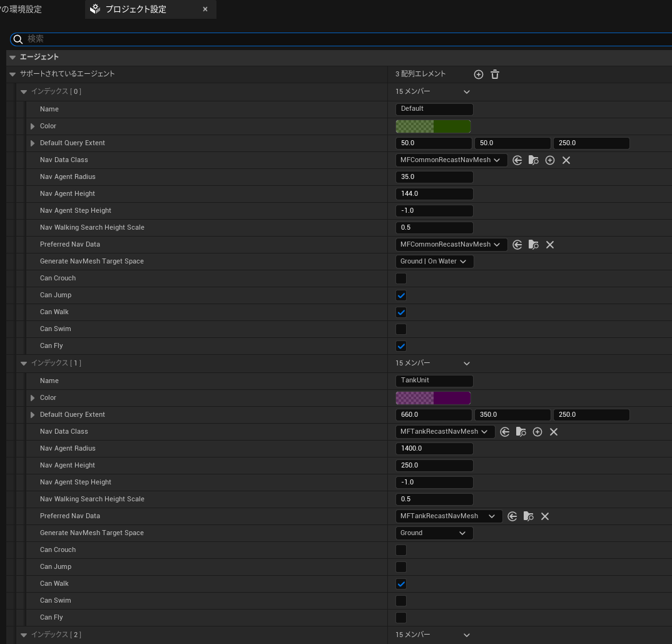Browse to Index 0 Nav Data Class asset
Screen dimensions: 672x644
point(534,160)
